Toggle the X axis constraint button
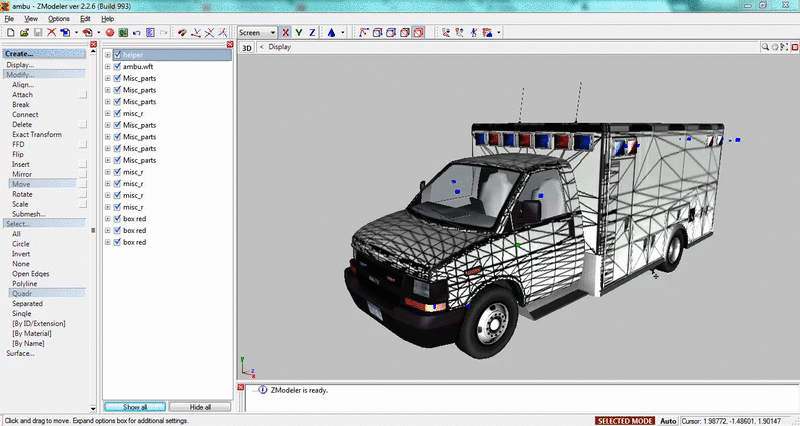The image size is (800, 426). pyautogui.click(x=285, y=32)
